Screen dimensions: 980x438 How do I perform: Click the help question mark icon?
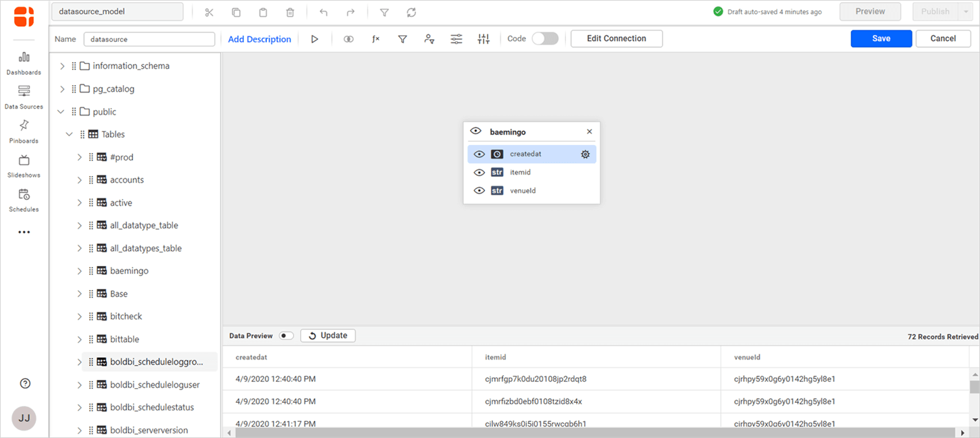25,383
